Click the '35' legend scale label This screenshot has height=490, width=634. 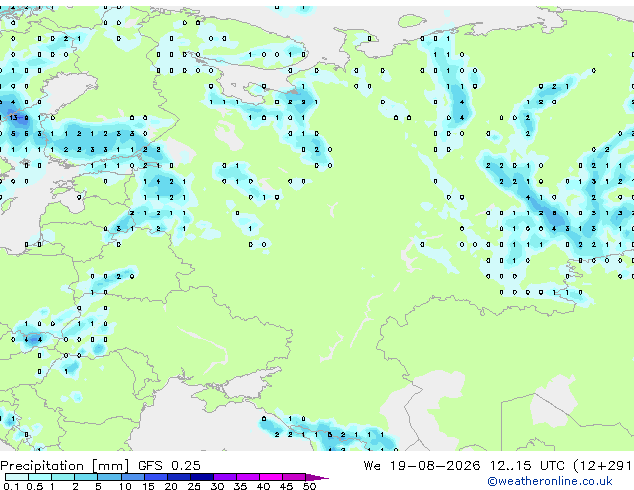pos(240,486)
